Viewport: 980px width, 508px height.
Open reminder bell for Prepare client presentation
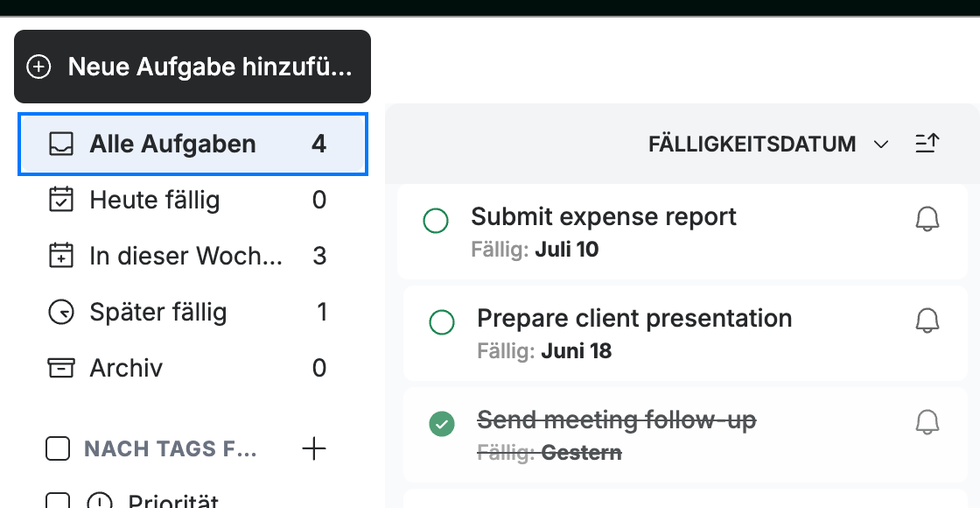[x=927, y=321]
